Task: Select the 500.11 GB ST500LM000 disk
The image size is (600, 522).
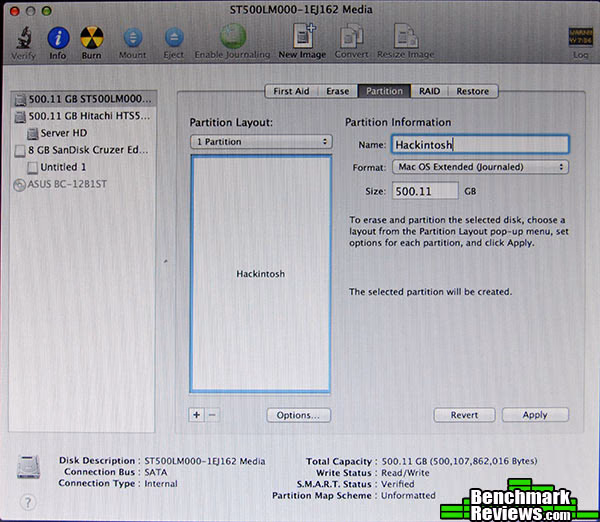Action: coord(83,99)
